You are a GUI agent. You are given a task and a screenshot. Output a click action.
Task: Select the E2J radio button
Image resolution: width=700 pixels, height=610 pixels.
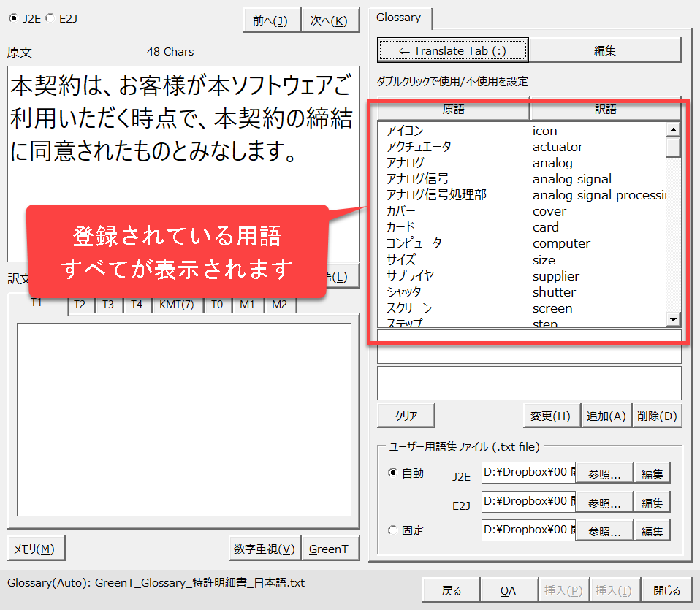50,19
